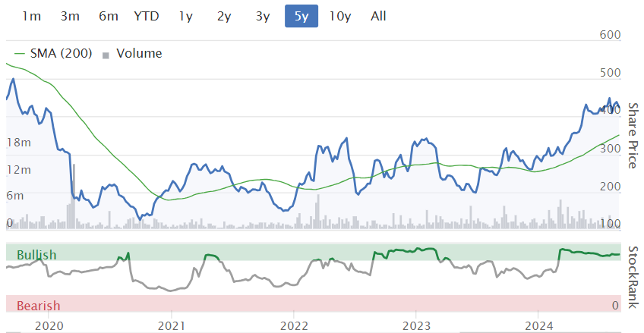The image size is (644, 333).
Task: Click the 600 price axis label
Action: pos(610,35)
